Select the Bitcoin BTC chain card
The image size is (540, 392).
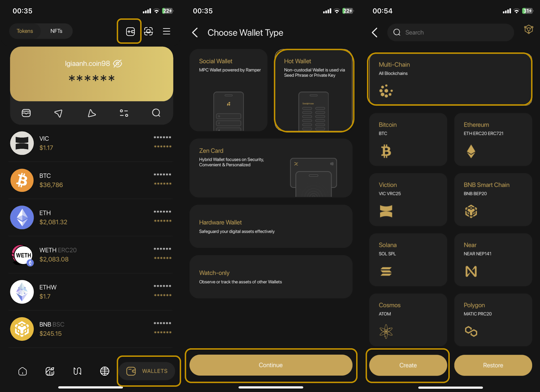click(408, 139)
